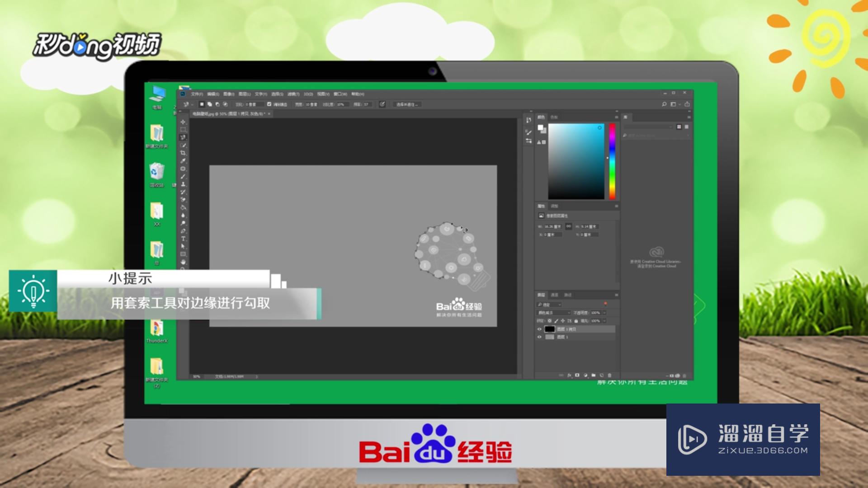Select the Paint Bucket tool
Screen dimensions: 868x488
[183, 207]
